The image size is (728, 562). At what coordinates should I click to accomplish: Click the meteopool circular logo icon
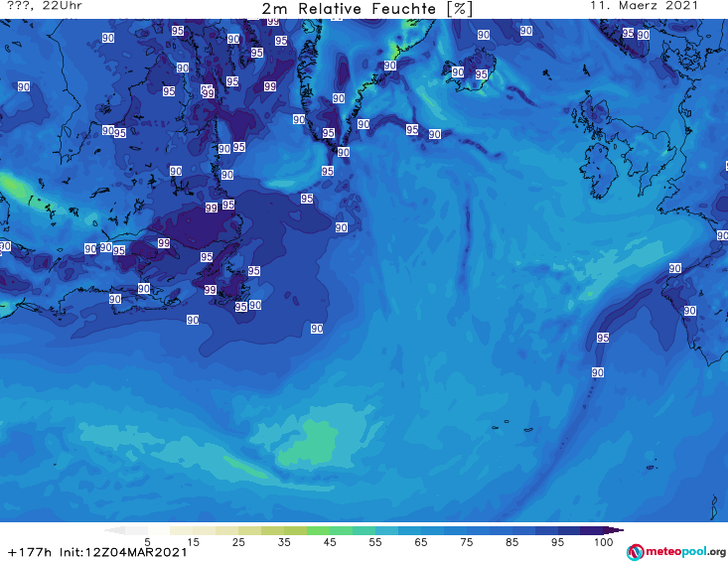635,552
